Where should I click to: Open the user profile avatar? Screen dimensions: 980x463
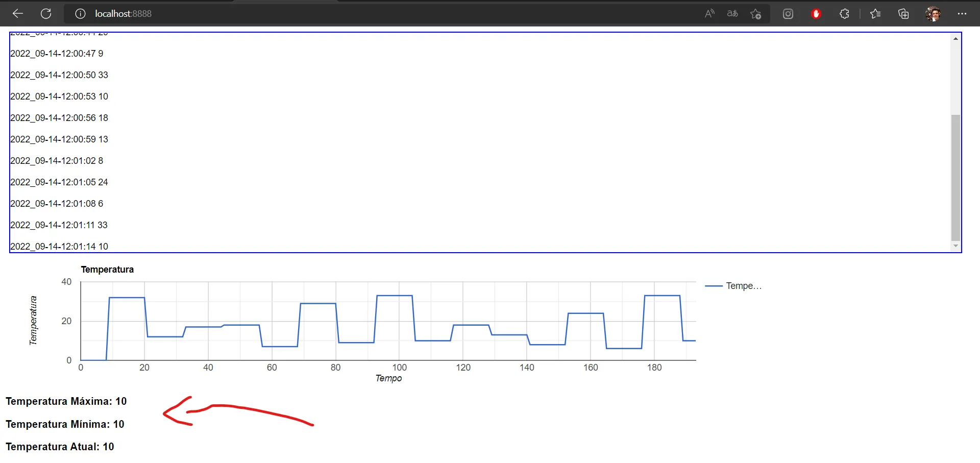(933, 14)
